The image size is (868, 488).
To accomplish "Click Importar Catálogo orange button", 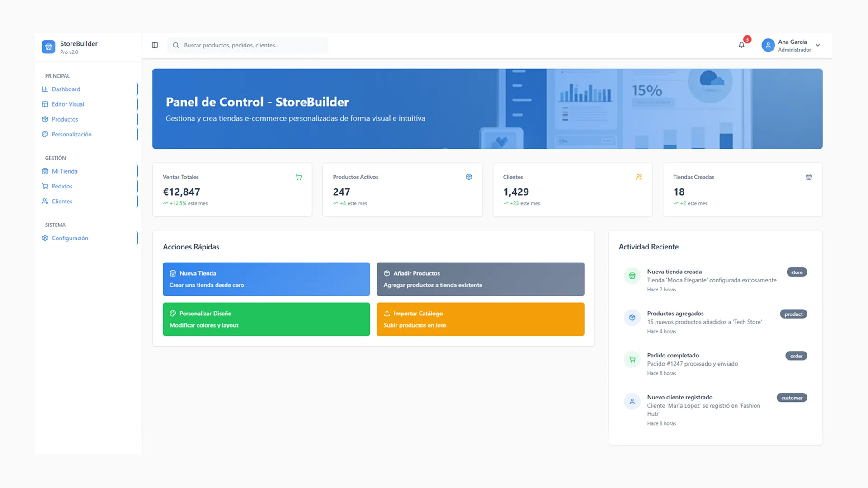I will coord(480,319).
